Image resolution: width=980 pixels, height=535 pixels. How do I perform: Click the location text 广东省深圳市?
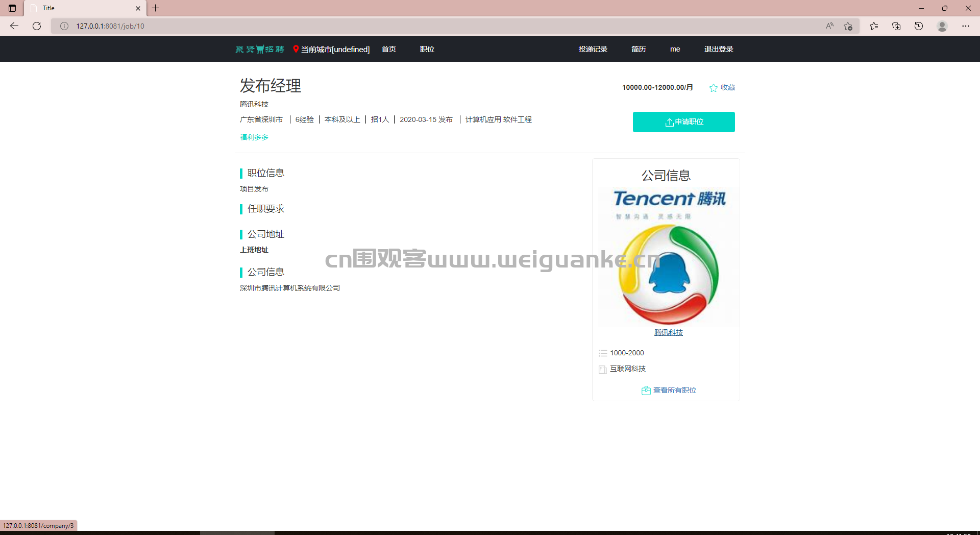click(x=261, y=119)
